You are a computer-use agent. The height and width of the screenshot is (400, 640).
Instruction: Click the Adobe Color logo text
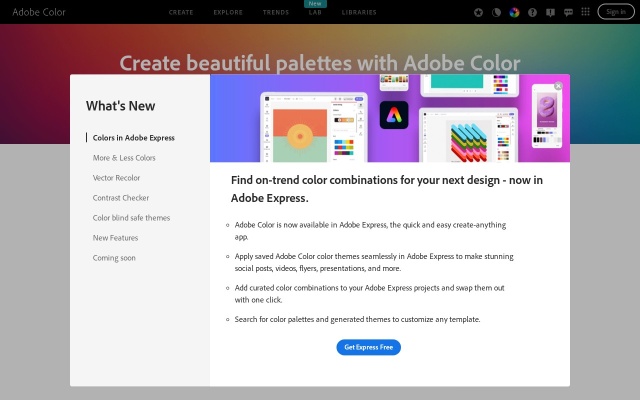pos(40,12)
